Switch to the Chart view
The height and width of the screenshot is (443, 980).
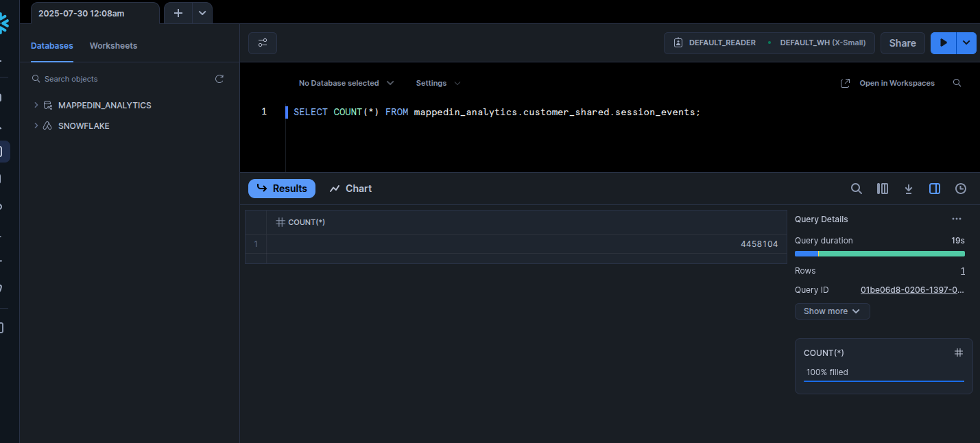(350, 189)
